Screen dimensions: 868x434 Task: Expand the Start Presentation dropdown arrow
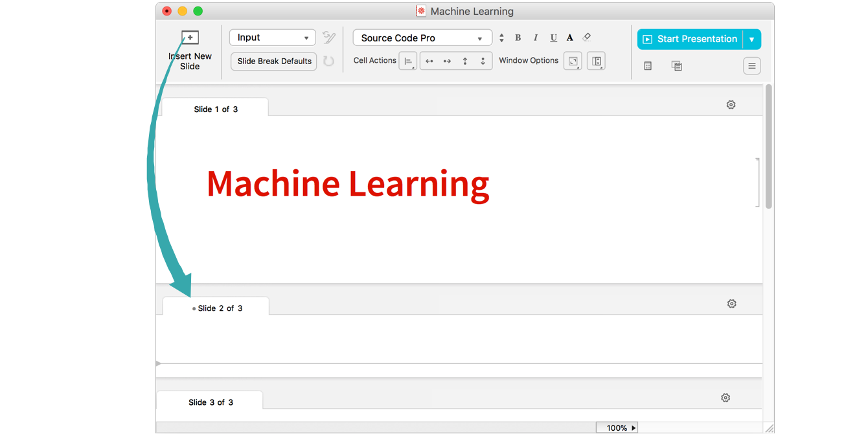click(x=751, y=39)
